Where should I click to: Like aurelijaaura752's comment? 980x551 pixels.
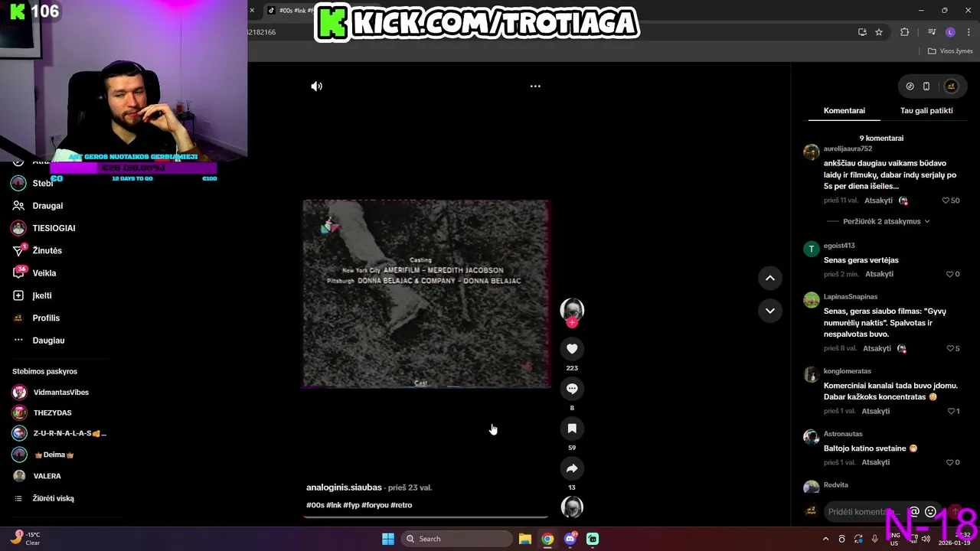coord(946,201)
